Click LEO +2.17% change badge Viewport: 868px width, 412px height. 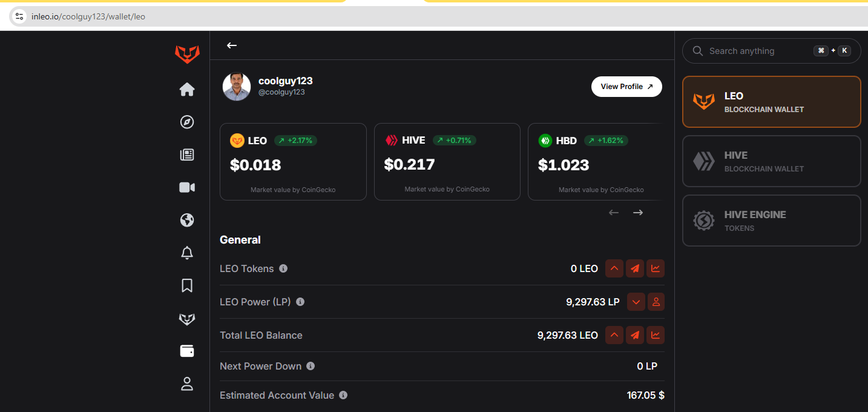(296, 141)
